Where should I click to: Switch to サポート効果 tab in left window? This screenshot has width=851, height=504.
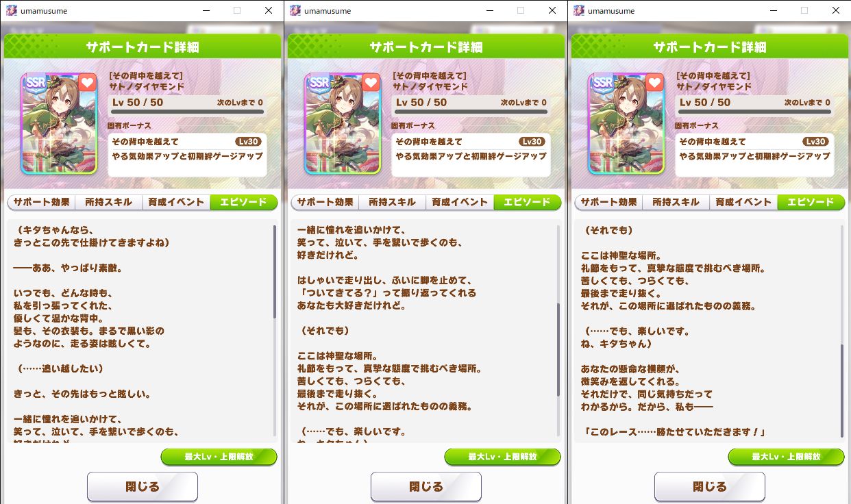point(42,202)
